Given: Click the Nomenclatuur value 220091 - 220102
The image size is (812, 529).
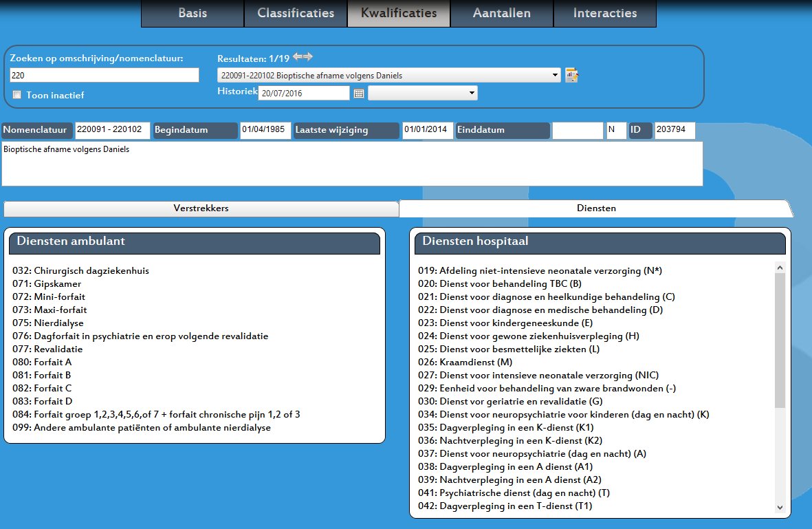Looking at the screenshot, I should pyautogui.click(x=112, y=130).
